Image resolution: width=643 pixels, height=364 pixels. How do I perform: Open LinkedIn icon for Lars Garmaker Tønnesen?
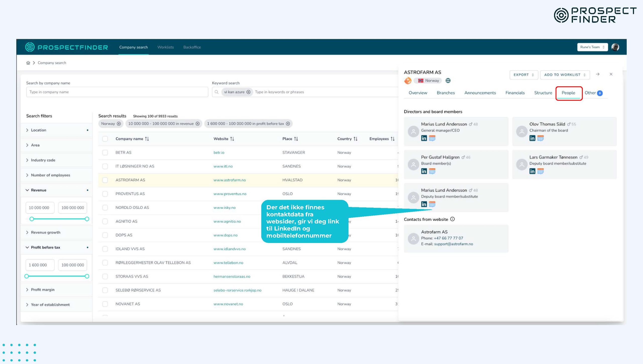point(532,171)
